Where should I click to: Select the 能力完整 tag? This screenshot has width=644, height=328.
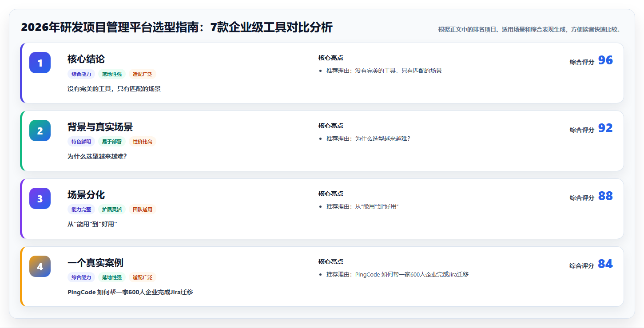[81, 209]
